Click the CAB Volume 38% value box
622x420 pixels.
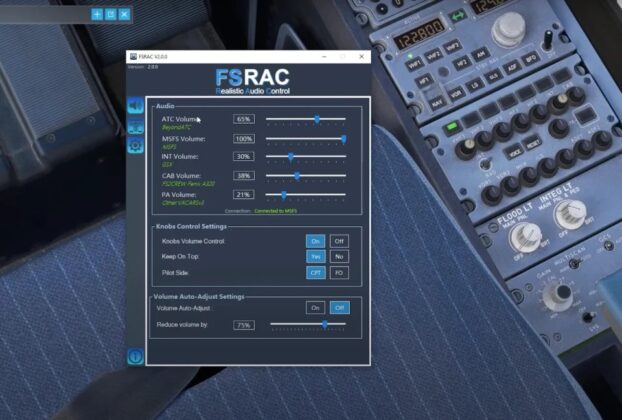click(x=244, y=176)
